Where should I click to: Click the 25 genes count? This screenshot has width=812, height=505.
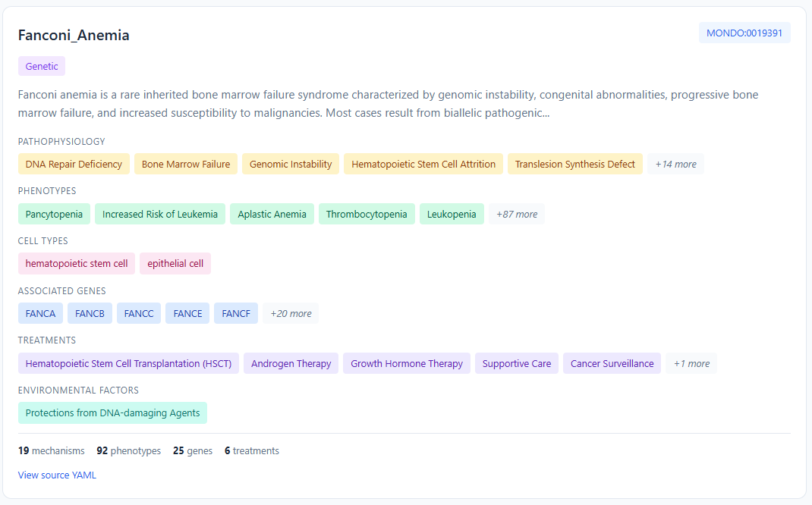point(193,450)
